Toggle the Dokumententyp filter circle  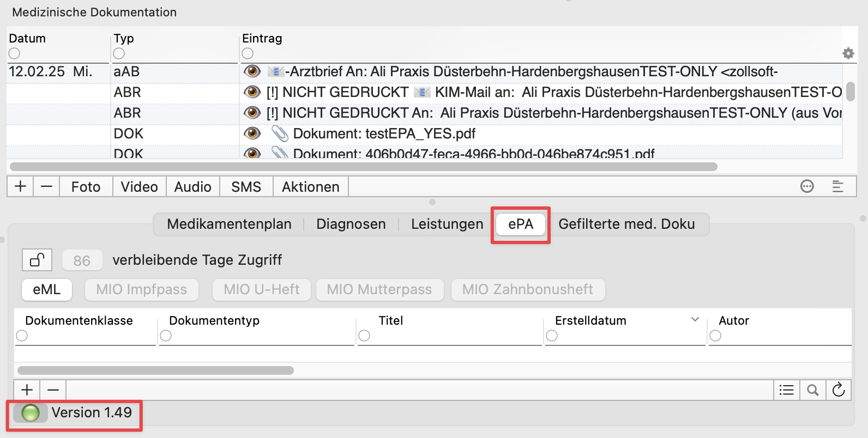tap(166, 336)
